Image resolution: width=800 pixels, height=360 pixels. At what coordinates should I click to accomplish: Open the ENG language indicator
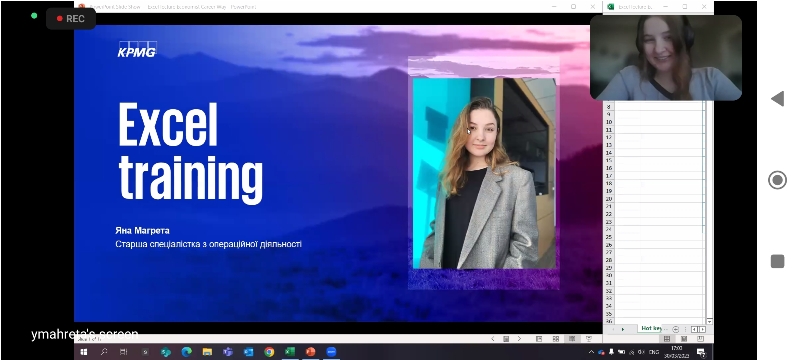click(654, 352)
